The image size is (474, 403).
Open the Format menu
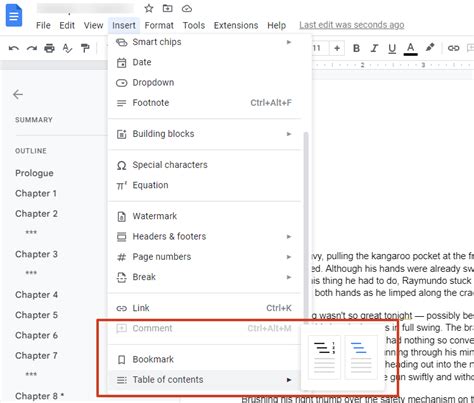pos(159,25)
